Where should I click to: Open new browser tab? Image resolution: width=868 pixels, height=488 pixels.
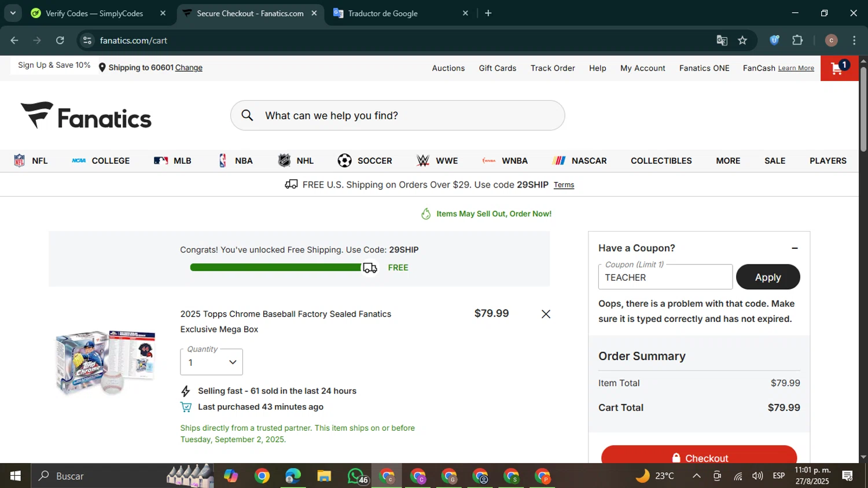(488, 13)
